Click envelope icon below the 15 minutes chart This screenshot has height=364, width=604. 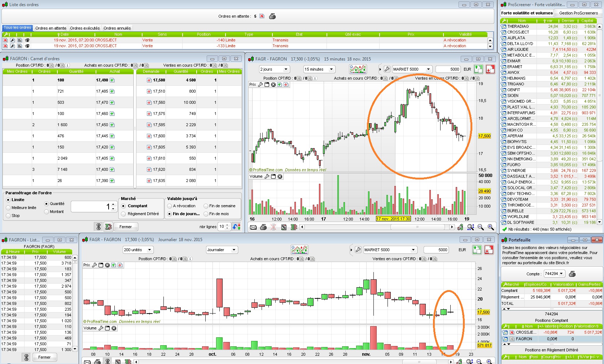pyautogui.click(x=253, y=227)
